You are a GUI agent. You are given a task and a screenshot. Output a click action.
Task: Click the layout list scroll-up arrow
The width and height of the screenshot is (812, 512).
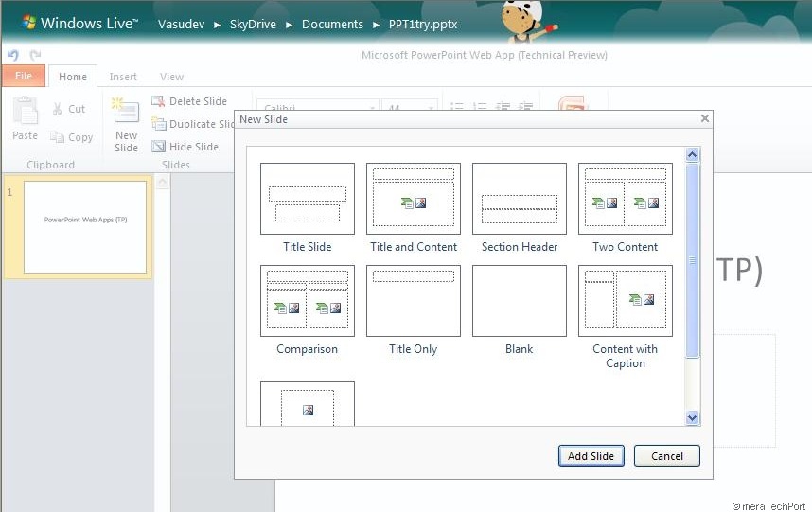693,154
